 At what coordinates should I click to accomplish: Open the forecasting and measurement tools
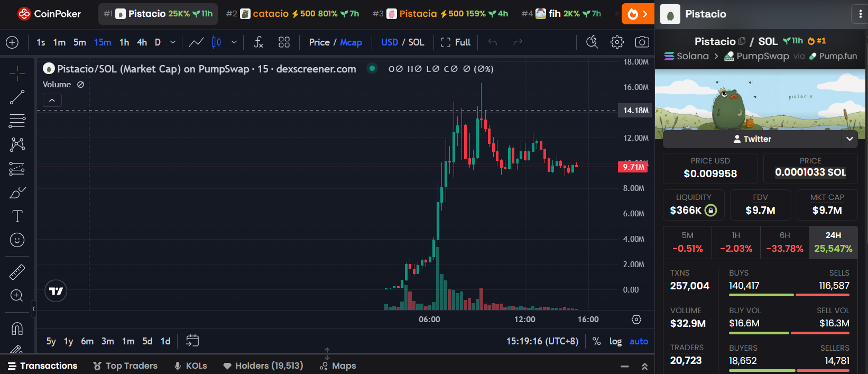[x=17, y=168]
